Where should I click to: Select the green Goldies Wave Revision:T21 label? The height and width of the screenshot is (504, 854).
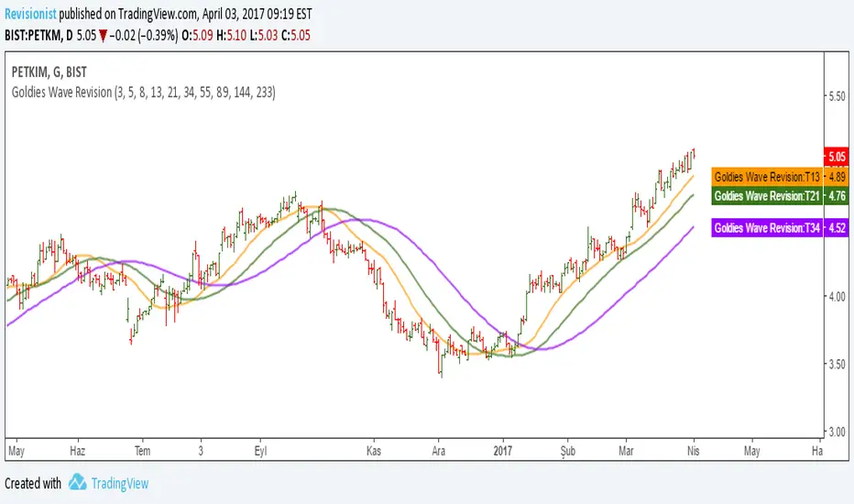[x=765, y=195]
